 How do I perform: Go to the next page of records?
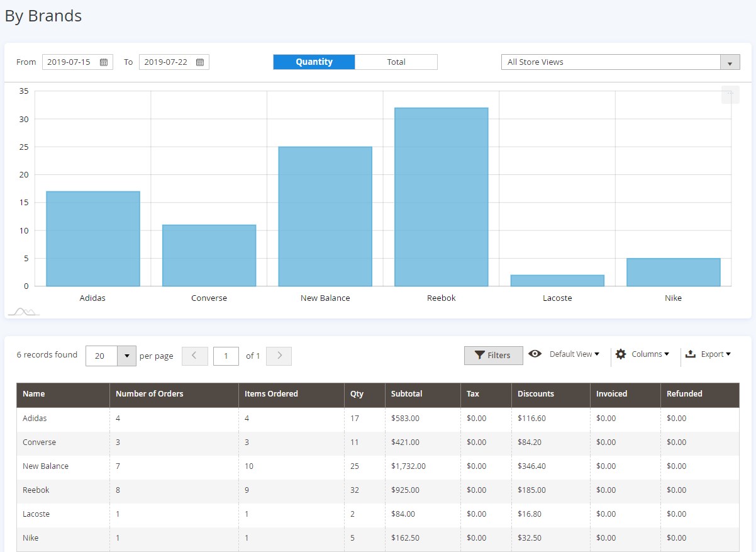279,356
